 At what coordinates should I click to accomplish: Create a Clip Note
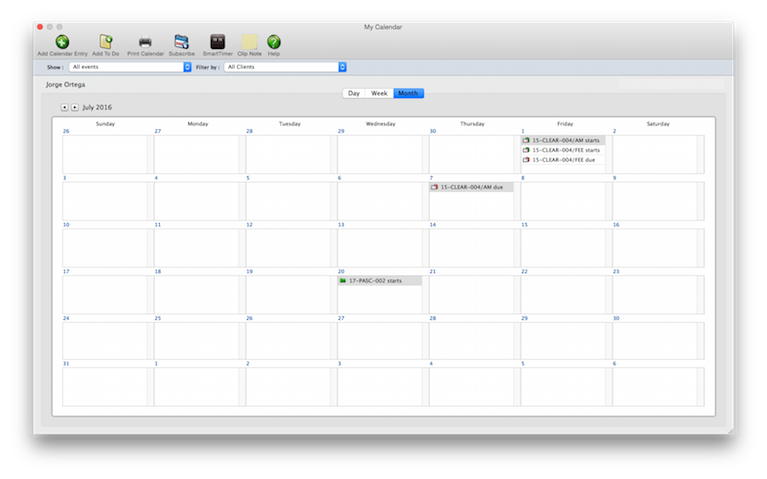click(x=249, y=42)
